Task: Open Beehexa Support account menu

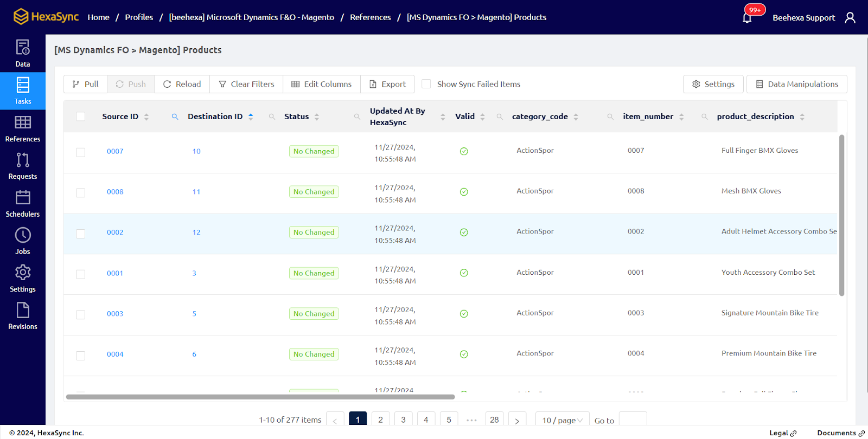Action: 803,18
